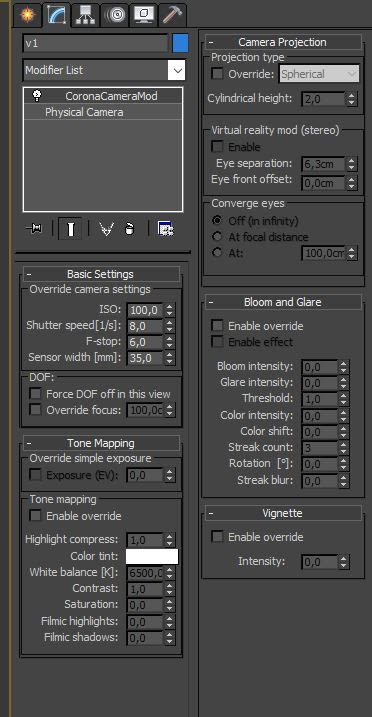The width and height of the screenshot is (372, 717).
Task: Click the Pin Stack icon
Action: click(35, 229)
